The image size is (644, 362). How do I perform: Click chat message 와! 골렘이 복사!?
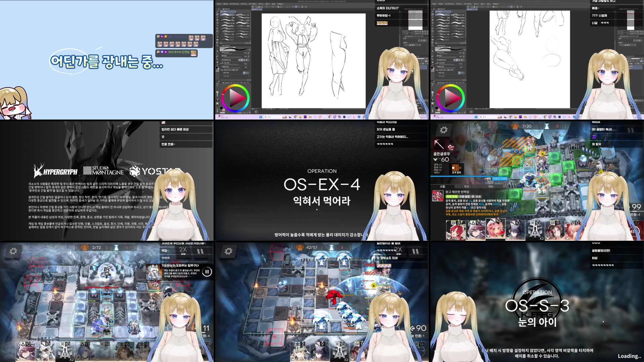tap(602, 129)
